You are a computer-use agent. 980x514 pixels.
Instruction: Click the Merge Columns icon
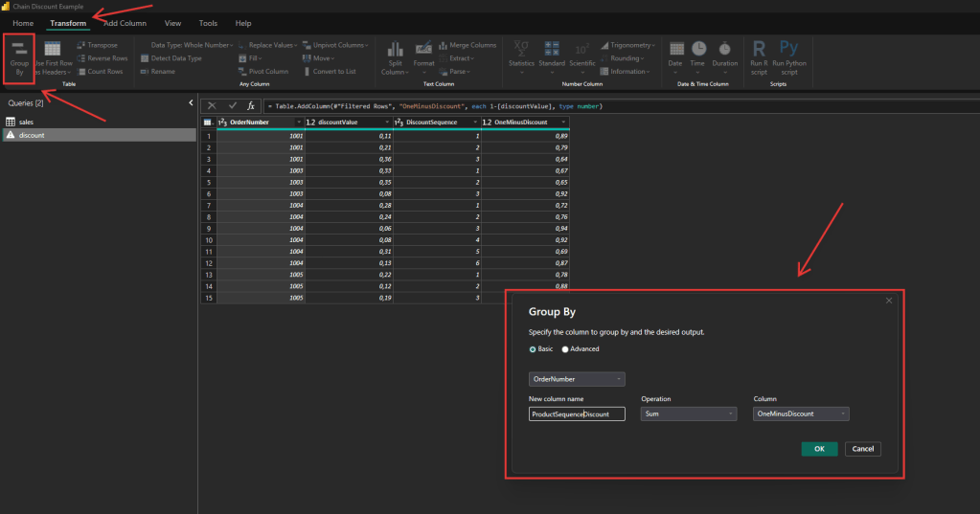[x=467, y=45]
